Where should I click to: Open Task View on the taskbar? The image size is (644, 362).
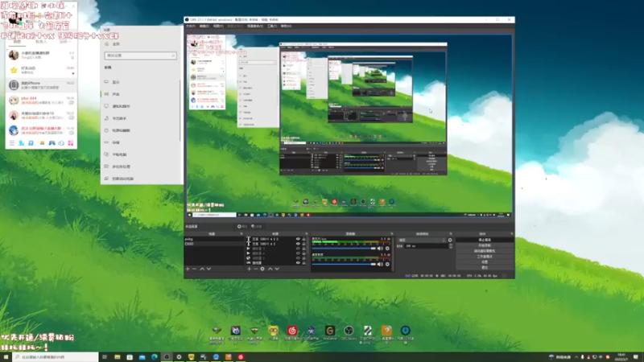click(105, 357)
